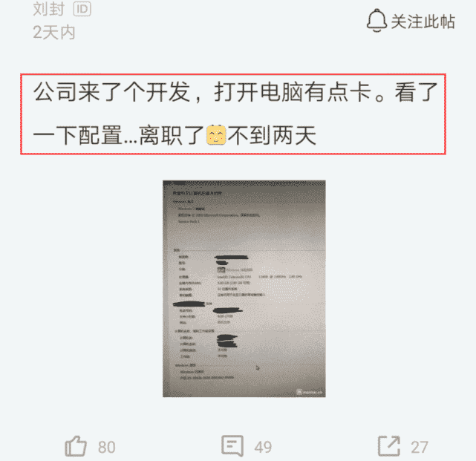
Task: Click the post text starting 公司来了个开发
Action: click(x=235, y=114)
